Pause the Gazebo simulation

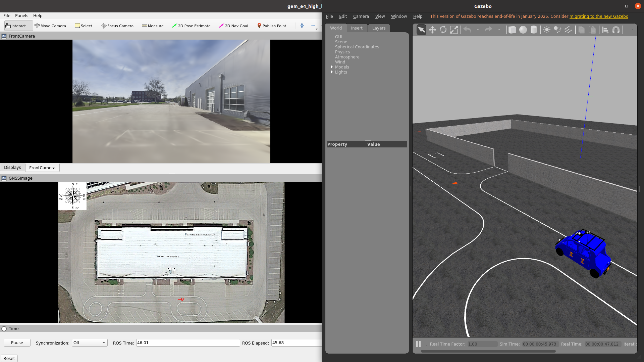click(x=418, y=344)
